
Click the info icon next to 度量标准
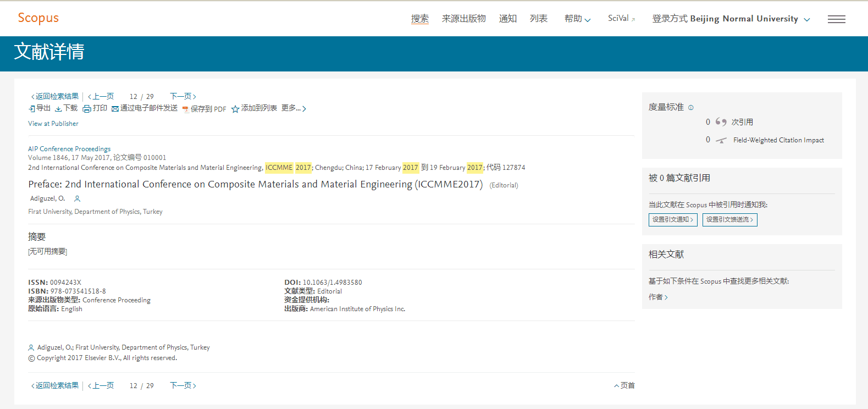(691, 107)
